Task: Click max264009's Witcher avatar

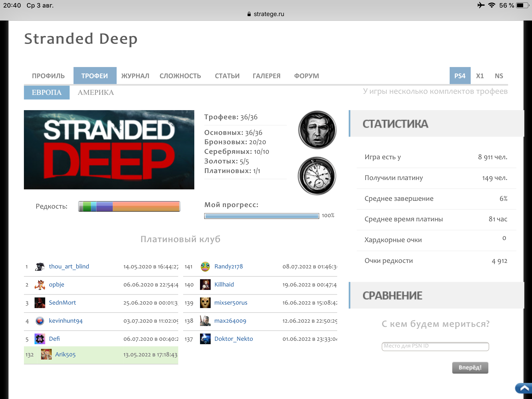Action: pyautogui.click(x=205, y=321)
